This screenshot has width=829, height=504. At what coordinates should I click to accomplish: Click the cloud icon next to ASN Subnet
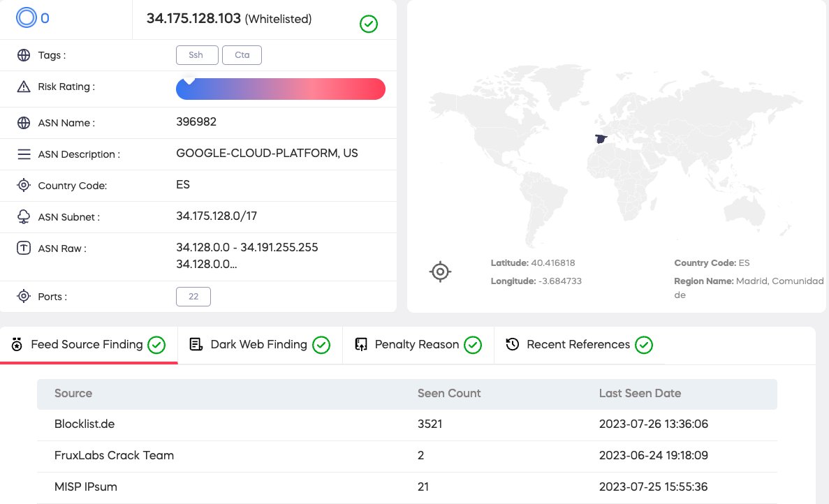pyautogui.click(x=24, y=216)
